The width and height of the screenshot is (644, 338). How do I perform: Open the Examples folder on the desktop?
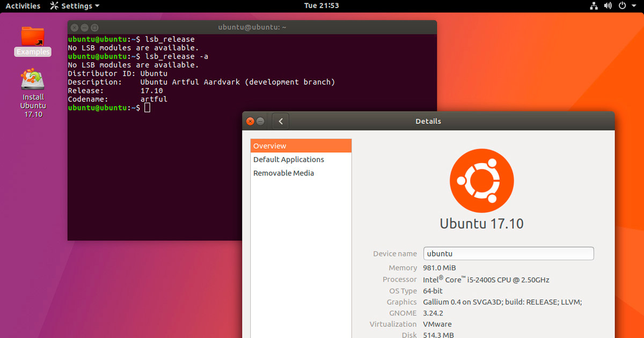[32, 38]
